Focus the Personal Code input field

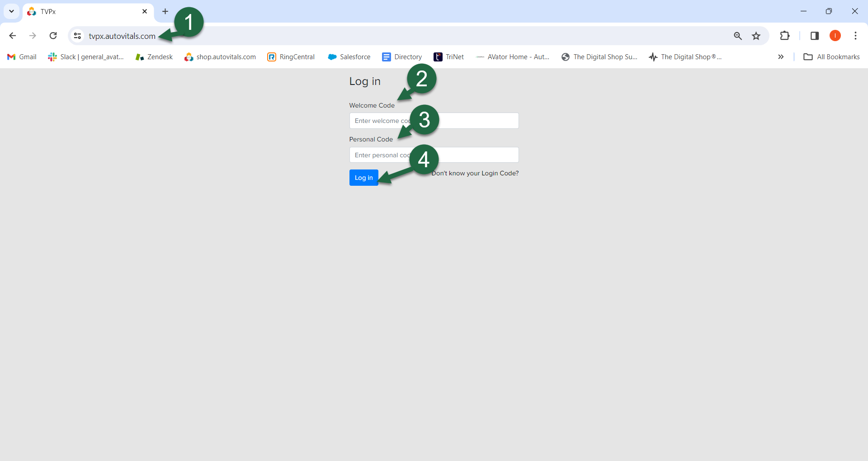tap(475, 155)
